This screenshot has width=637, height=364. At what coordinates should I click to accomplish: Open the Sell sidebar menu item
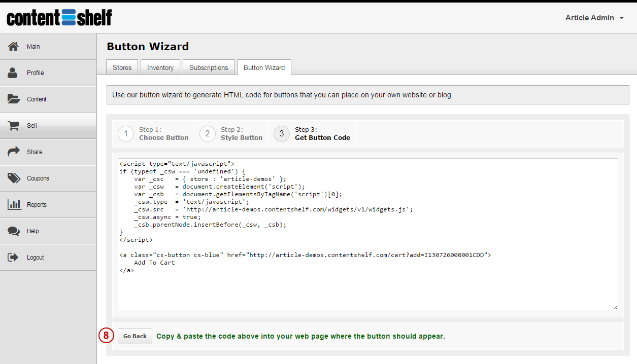coord(48,126)
